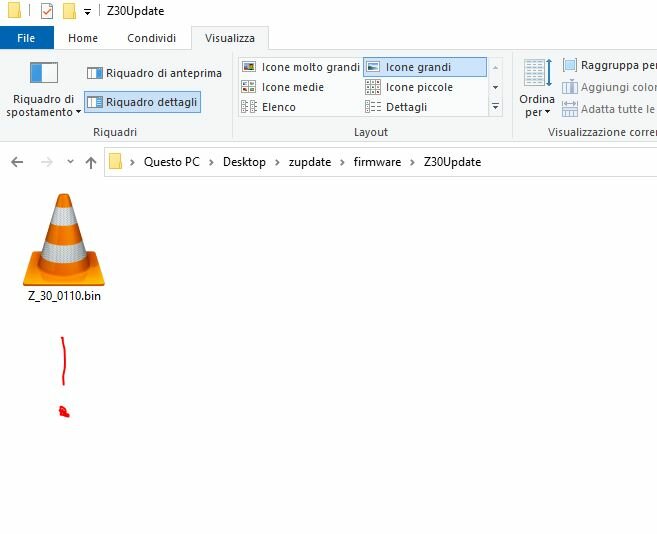The height and width of the screenshot is (534, 657).
Task: Open the File ribbon tab
Action: (x=26, y=38)
